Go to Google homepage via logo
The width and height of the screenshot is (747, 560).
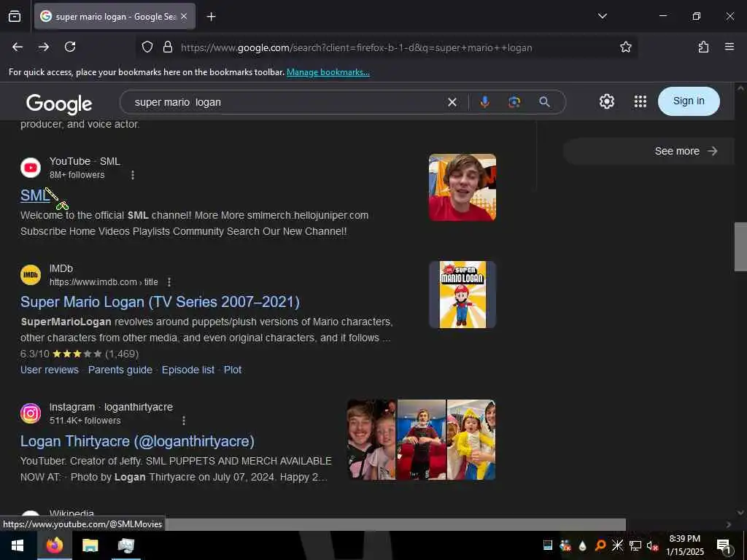(59, 104)
